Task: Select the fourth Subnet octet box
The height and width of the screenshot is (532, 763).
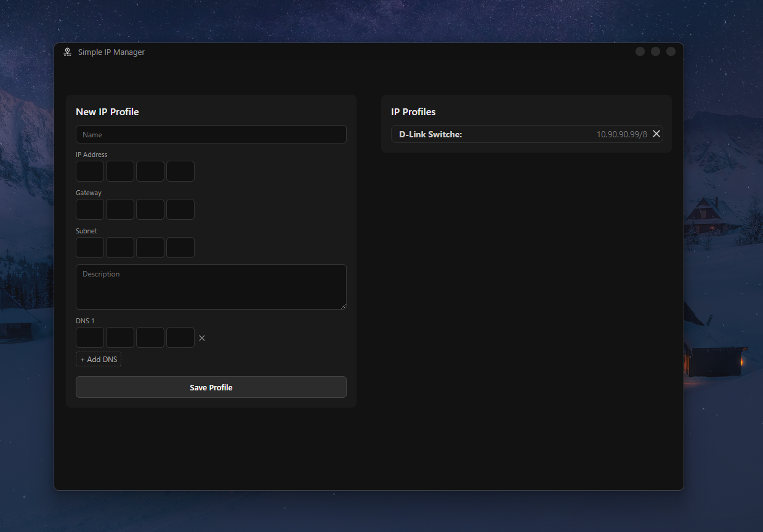Action: point(180,248)
